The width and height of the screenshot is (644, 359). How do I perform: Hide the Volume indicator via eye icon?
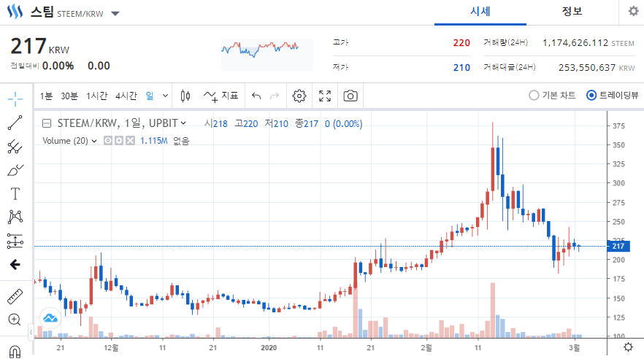108,141
